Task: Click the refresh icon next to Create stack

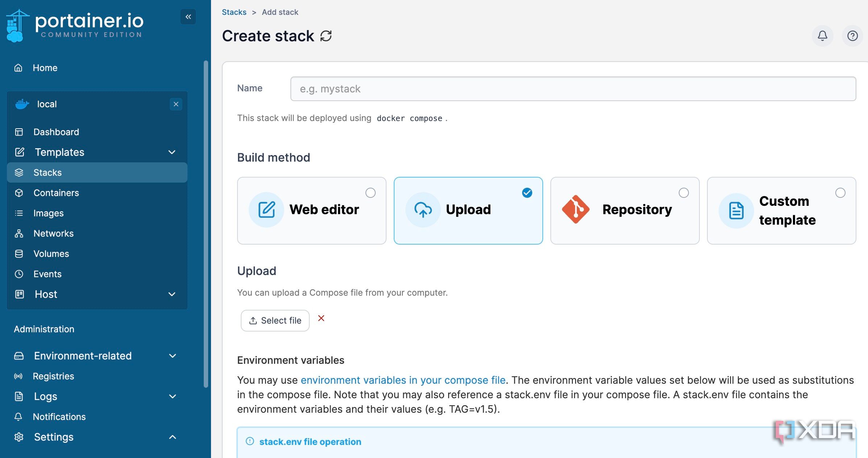Action: click(x=326, y=36)
